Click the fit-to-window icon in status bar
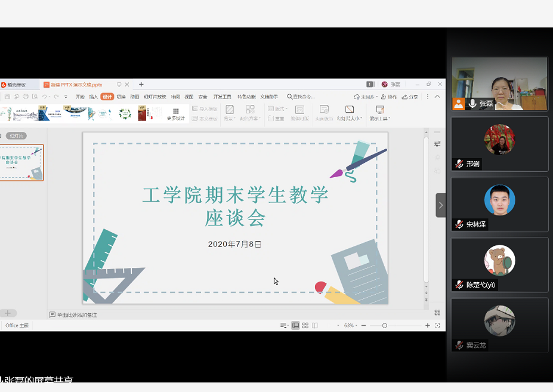 point(437,325)
